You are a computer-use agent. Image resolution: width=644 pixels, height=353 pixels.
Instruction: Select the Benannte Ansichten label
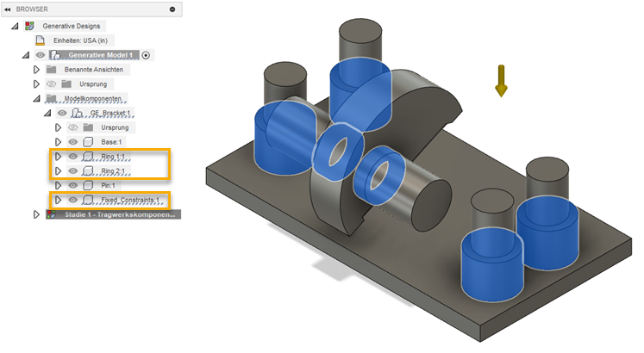(94, 70)
